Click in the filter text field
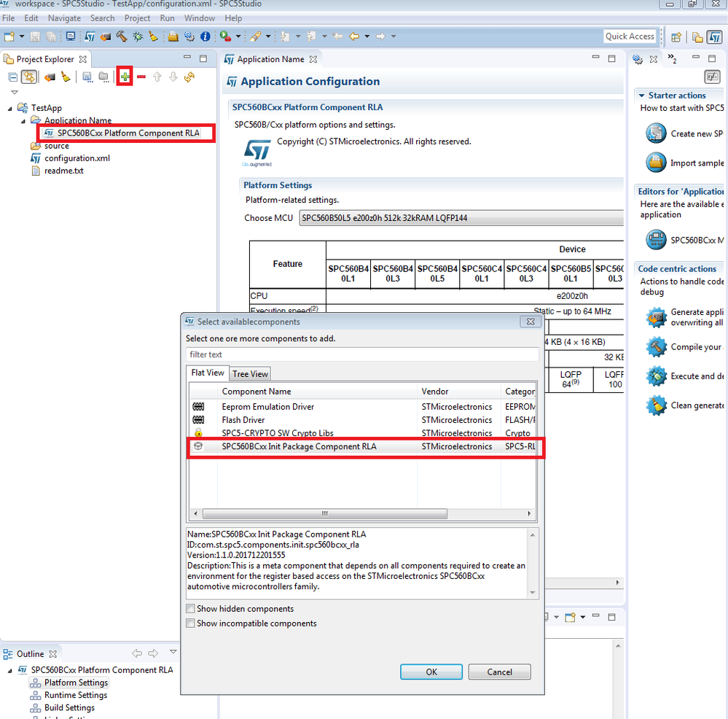The image size is (728, 719). pyautogui.click(x=362, y=354)
